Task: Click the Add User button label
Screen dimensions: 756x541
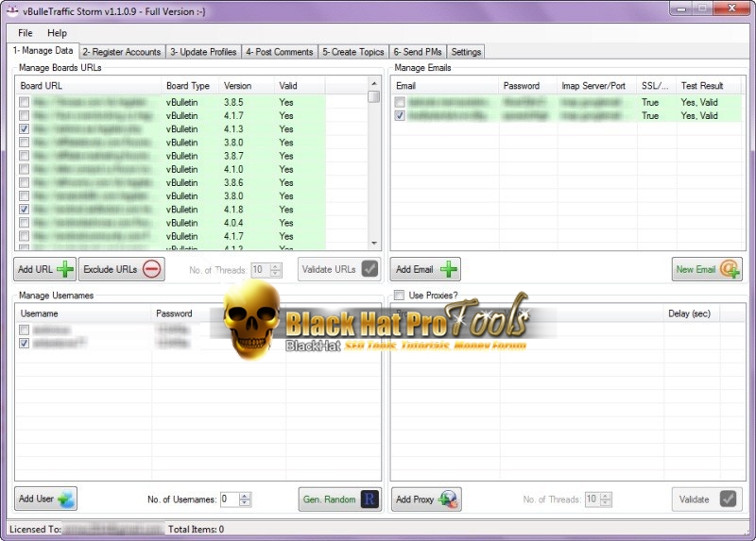Action: pos(36,499)
